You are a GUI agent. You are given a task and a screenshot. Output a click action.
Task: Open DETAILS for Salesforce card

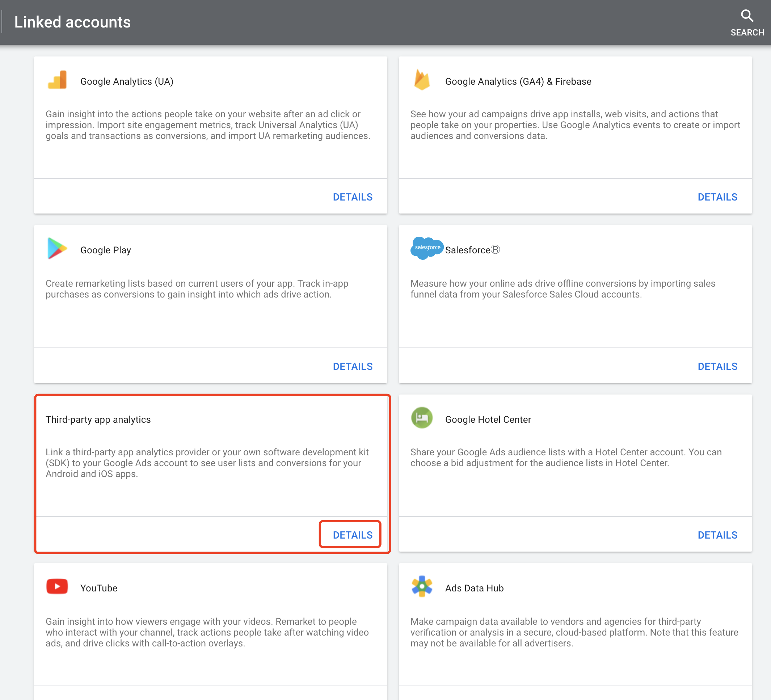pyautogui.click(x=717, y=366)
